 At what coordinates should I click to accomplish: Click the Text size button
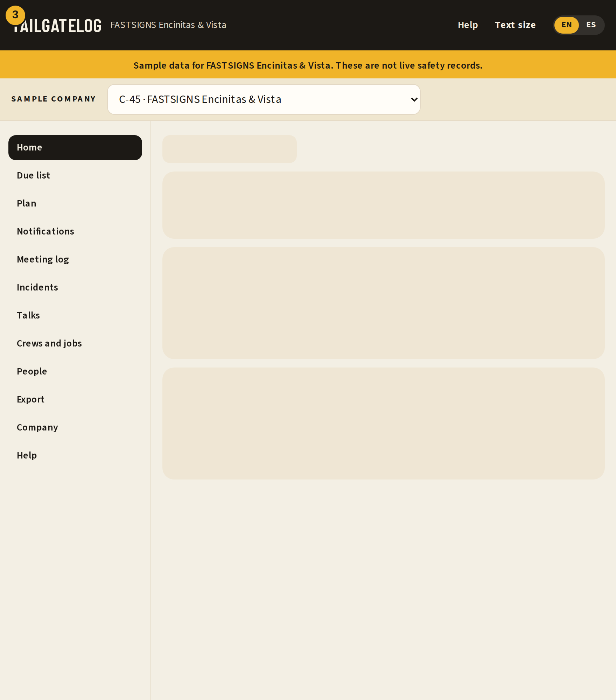click(x=515, y=25)
